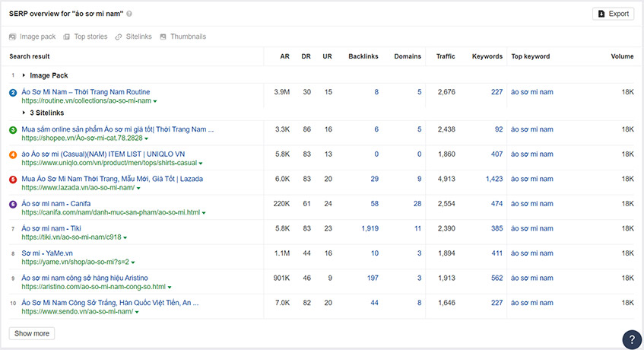Click the Show more button

(32, 333)
